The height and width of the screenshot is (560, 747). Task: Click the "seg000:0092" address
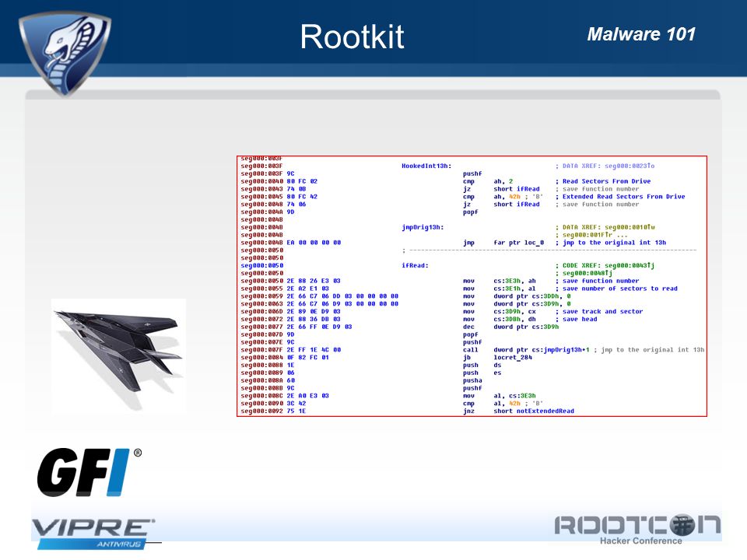click(261, 411)
